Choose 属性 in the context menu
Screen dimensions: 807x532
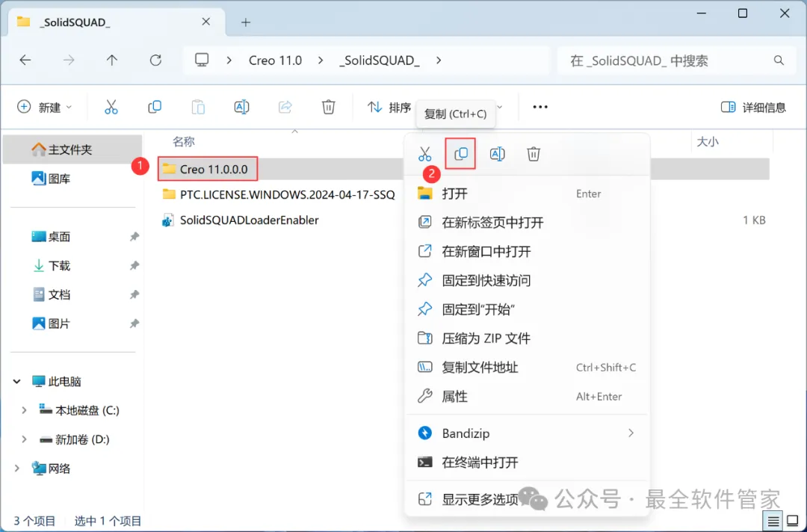tap(527, 396)
